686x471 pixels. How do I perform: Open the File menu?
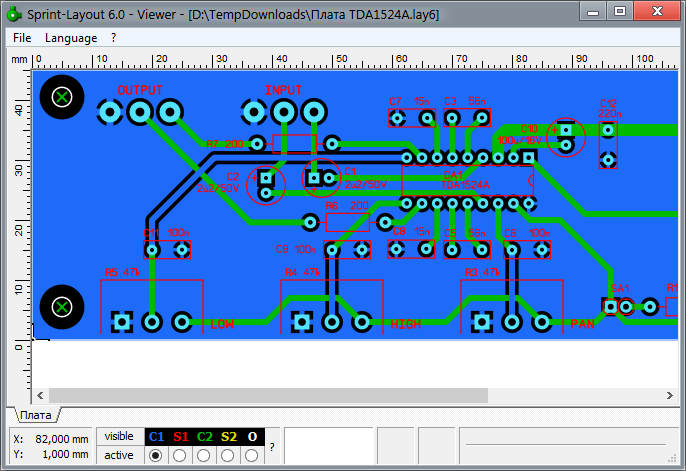(x=22, y=38)
